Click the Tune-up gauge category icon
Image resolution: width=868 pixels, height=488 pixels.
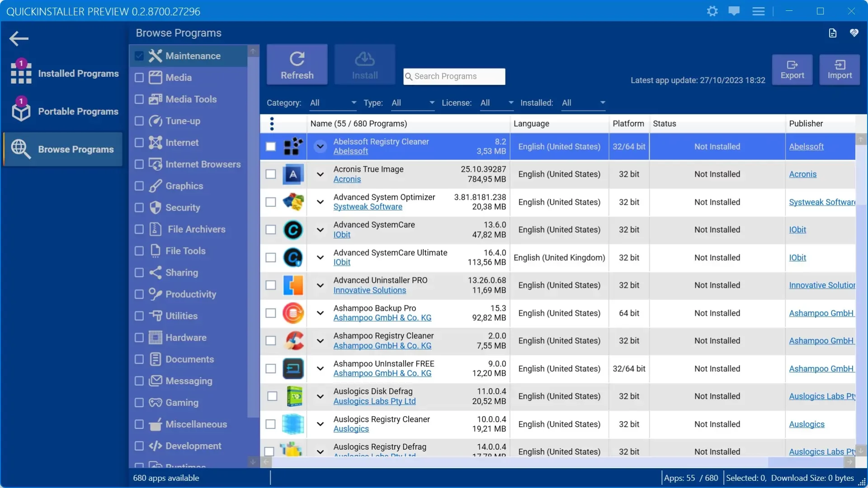point(155,121)
